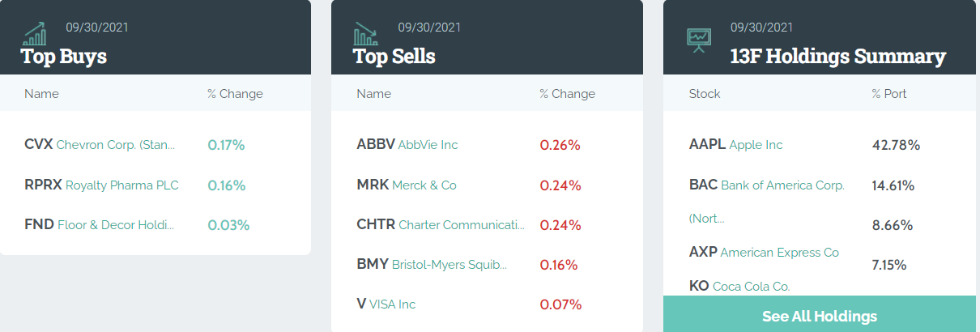
Task: Click the See All Holdings button
Action: point(820,315)
